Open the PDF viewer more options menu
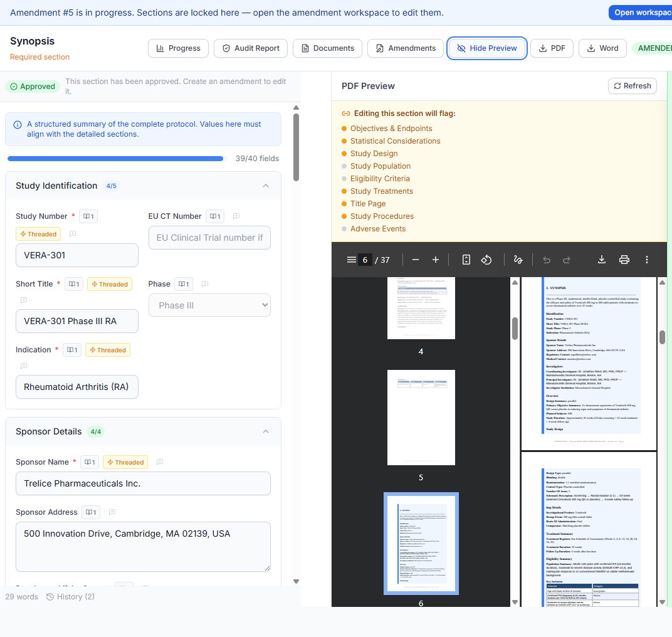This screenshot has height=637, width=672. (x=647, y=260)
